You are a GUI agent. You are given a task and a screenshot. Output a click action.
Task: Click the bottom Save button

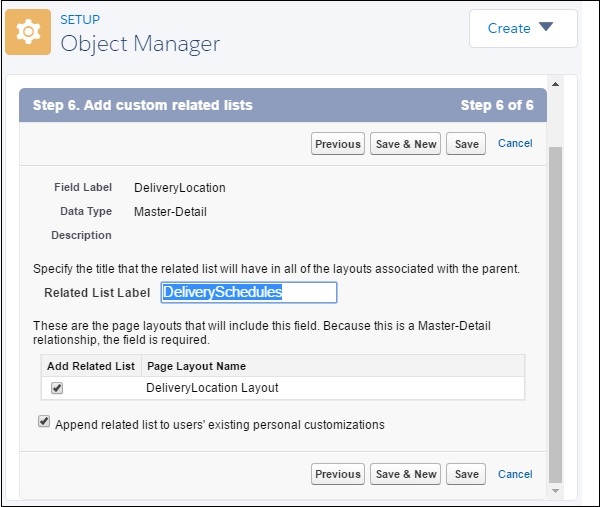click(467, 474)
